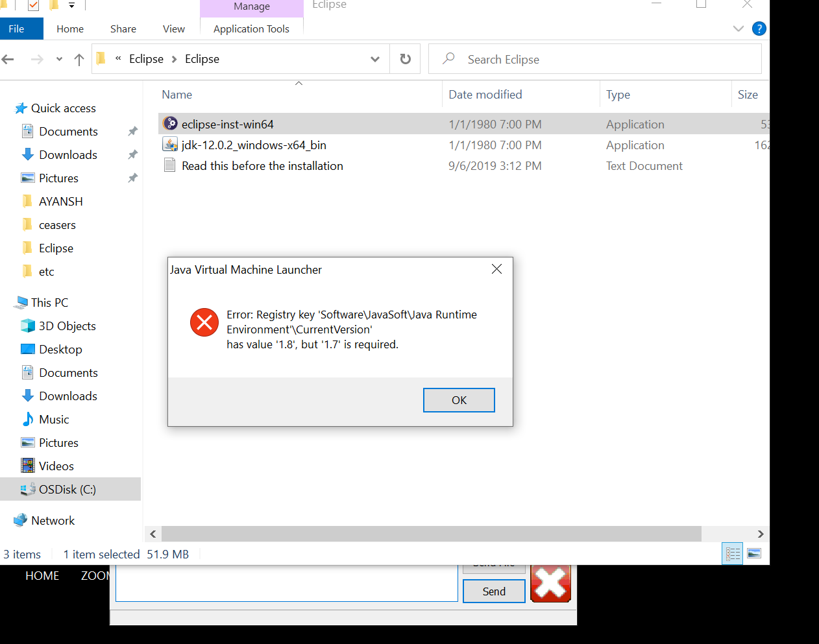Unpin Documents from Quick access

tap(132, 131)
